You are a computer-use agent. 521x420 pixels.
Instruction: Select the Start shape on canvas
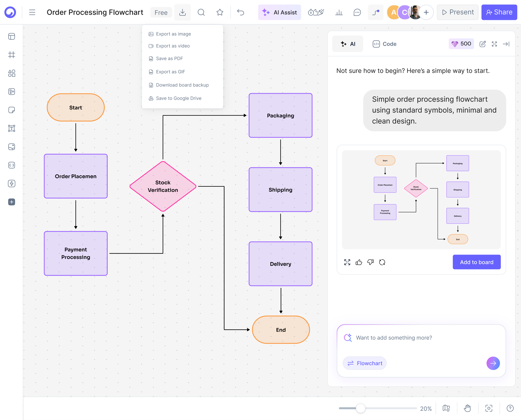(x=76, y=108)
